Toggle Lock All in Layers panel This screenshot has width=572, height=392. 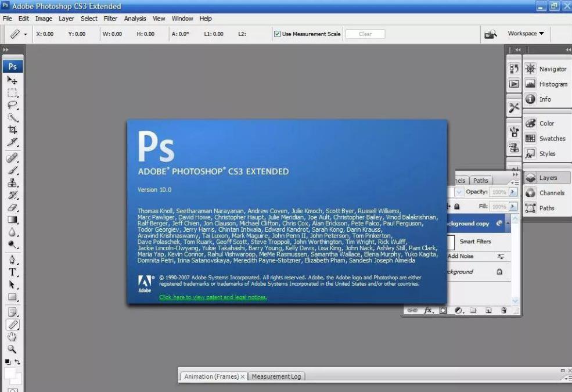coord(456,207)
